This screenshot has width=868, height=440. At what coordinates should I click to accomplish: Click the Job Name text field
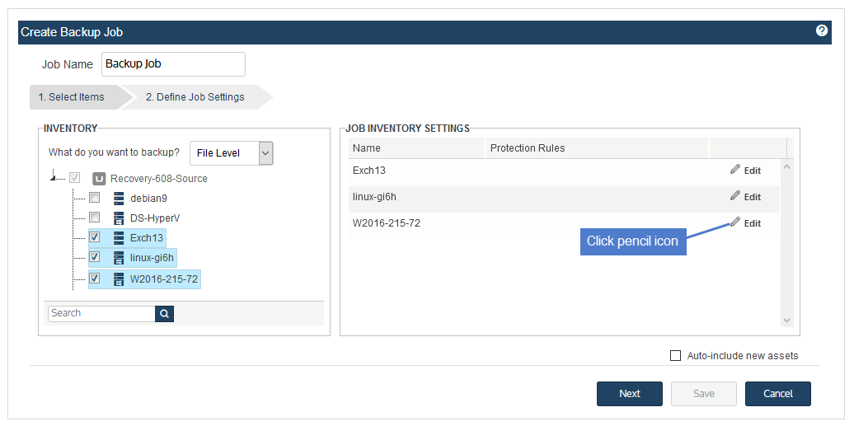(x=173, y=64)
